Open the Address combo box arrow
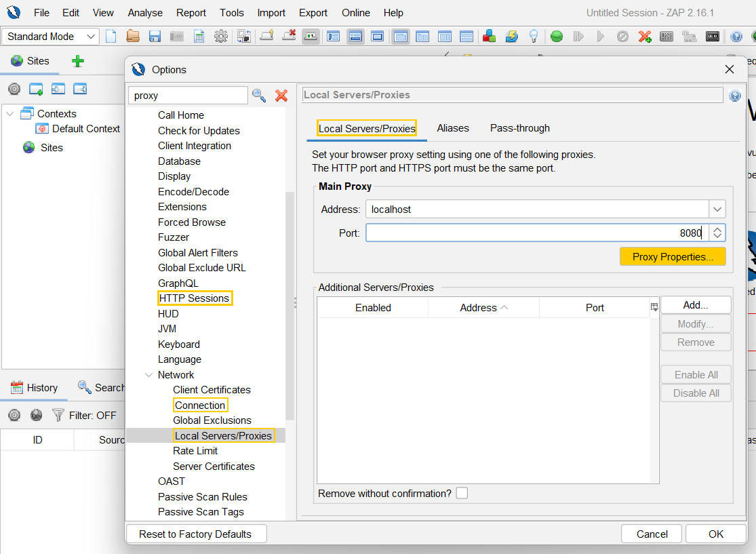The height and width of the screenshot is (554, 756). point(717,209)
